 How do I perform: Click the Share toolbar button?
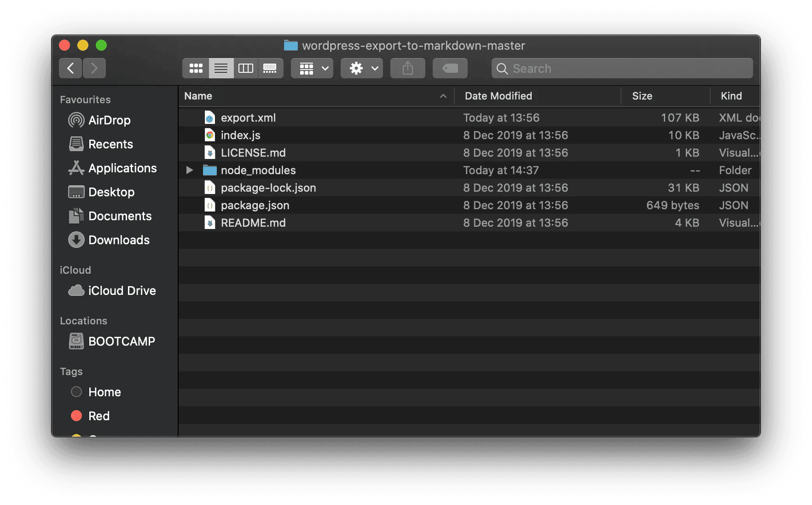pyautogui.click(x=408, y=68)
